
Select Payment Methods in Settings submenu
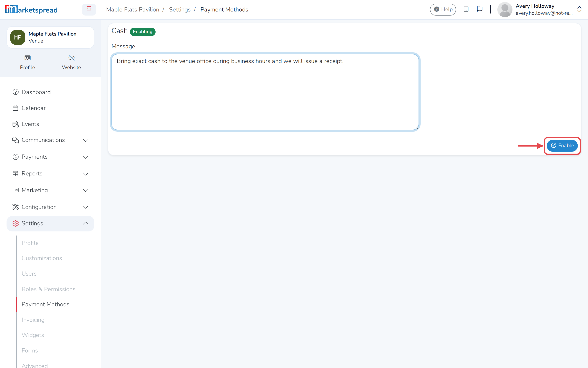(x=46, y=304)
